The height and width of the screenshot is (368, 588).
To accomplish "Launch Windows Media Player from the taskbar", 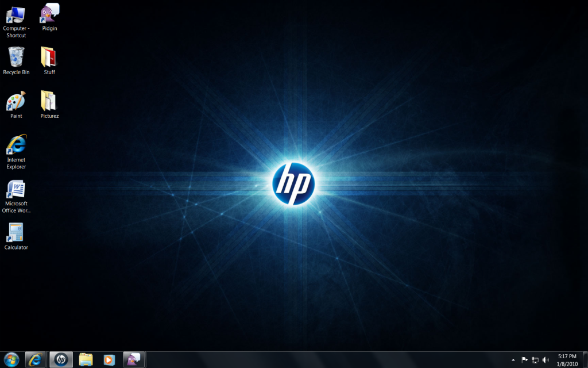I will [109, 360].
